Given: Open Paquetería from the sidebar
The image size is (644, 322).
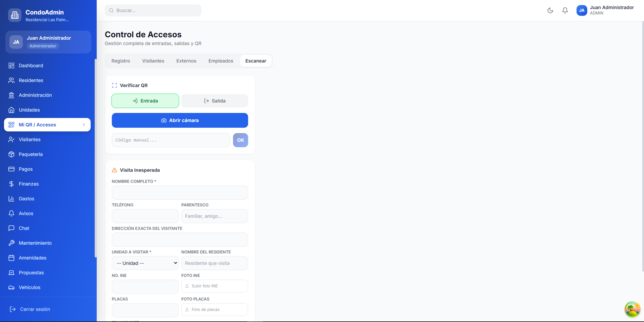Looking at the screenshot, I should [31, 154].
